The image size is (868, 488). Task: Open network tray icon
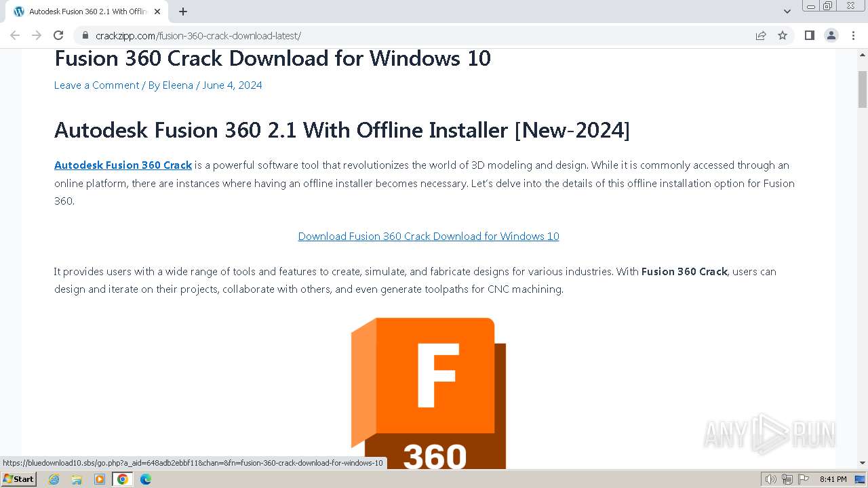coord(787,479)
